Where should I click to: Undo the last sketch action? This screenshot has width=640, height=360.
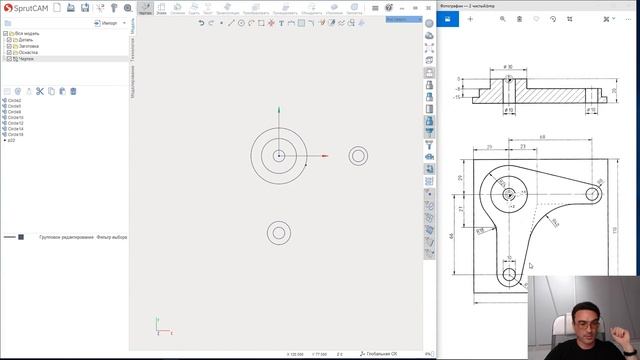coord(201,23)
